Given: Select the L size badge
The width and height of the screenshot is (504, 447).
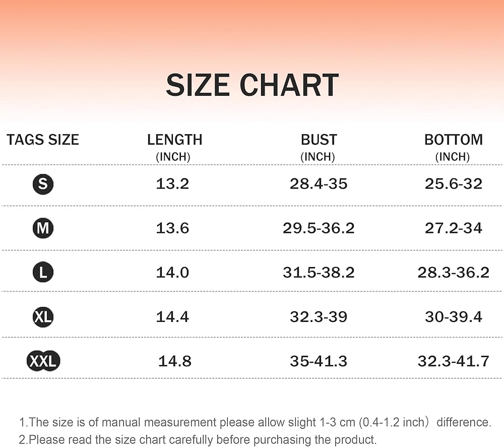Looking at the screenshot, I should coord(43,272).
